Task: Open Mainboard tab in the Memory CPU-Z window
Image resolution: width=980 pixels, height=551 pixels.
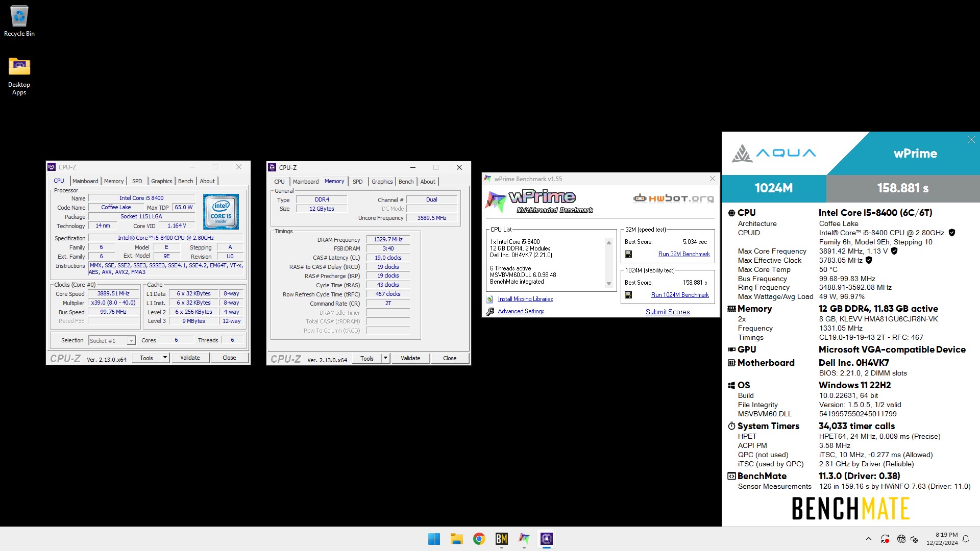Action: [306, 182]
